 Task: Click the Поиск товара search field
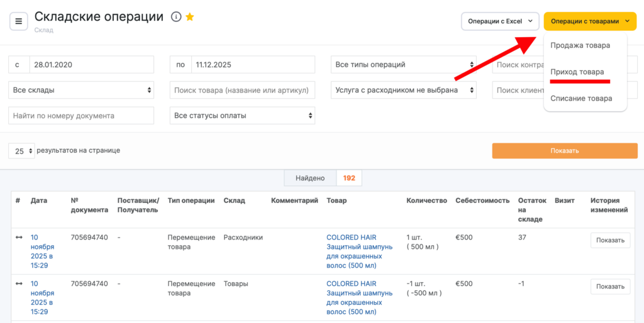(x=242, y=90)
